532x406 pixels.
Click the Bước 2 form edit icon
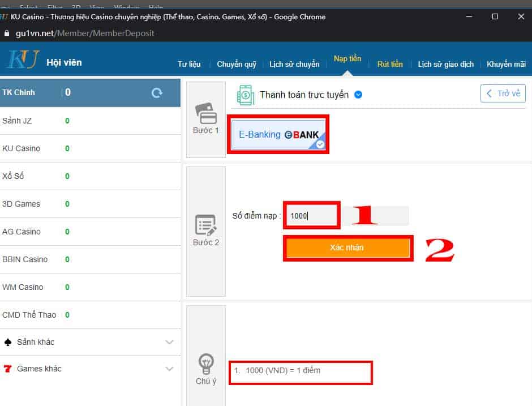(206, 225)
